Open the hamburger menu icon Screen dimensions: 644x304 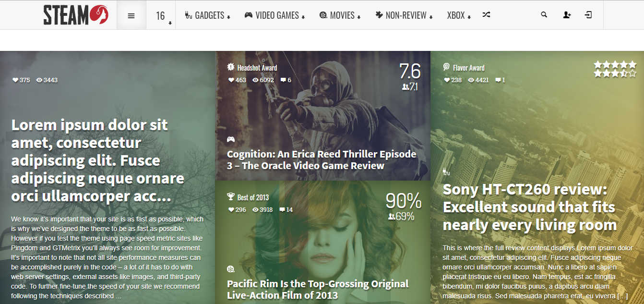131,15
